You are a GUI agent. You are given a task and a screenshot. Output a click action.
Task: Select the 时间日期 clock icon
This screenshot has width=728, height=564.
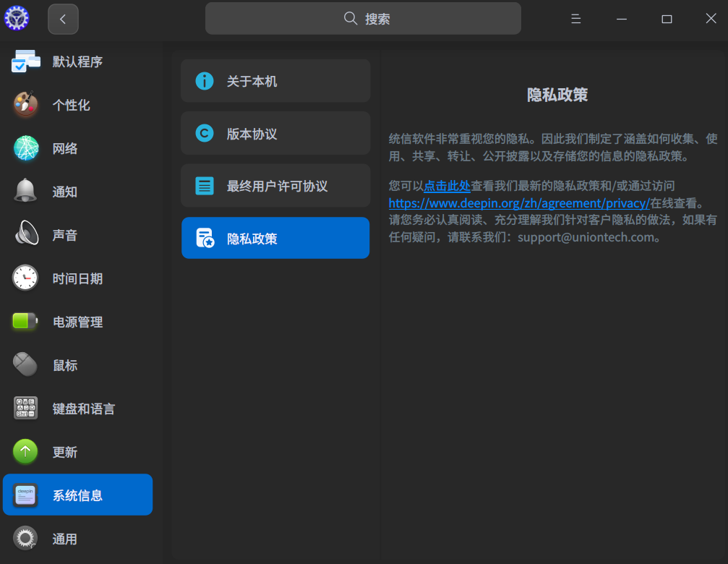pyautogui.click(x=26, y=278)
